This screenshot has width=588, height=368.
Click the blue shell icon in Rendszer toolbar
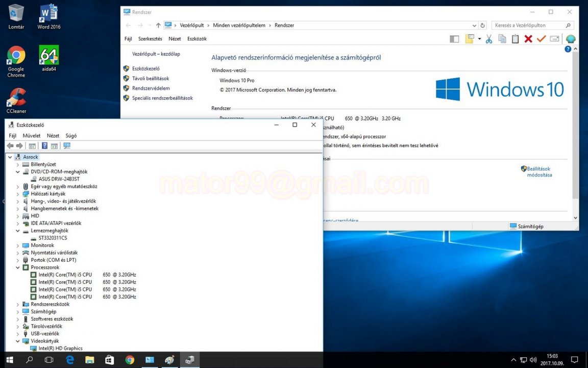point(570,39)
